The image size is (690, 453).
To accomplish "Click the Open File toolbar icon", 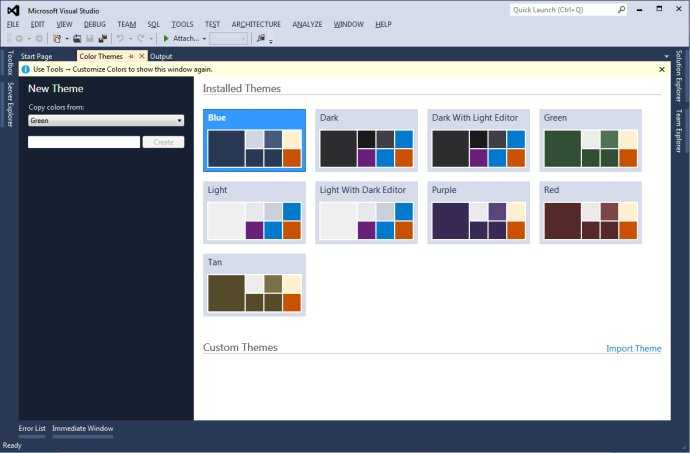I will tap(77, 39).
